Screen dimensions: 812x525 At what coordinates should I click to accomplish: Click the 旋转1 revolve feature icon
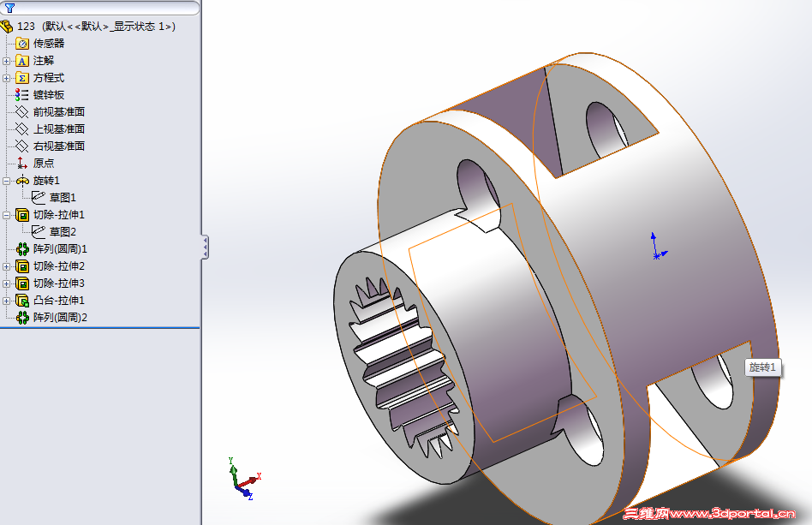tap(22, 180)
